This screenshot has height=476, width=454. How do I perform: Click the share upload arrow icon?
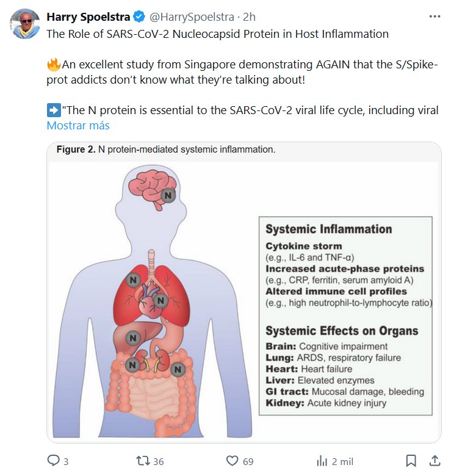point(435,461)
